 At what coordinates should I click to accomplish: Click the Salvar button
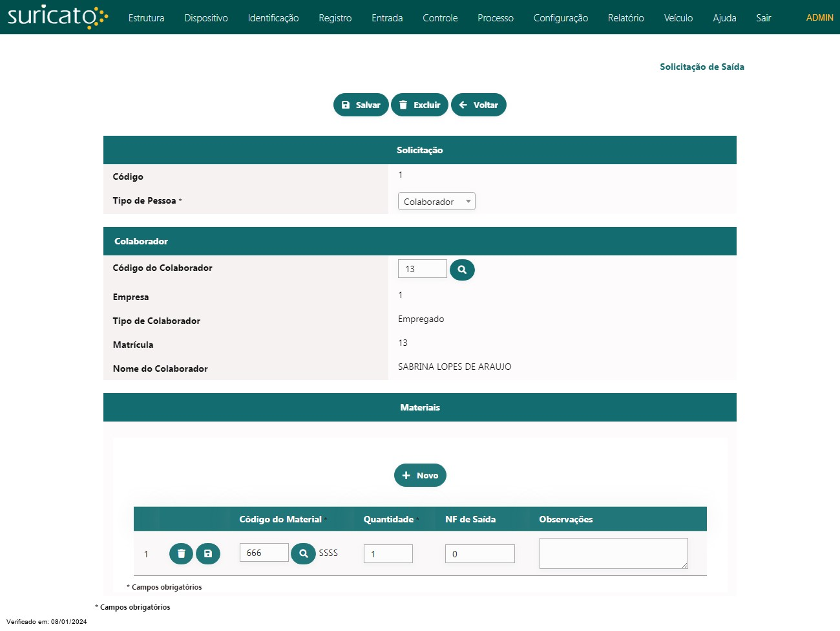pos(361,105)
